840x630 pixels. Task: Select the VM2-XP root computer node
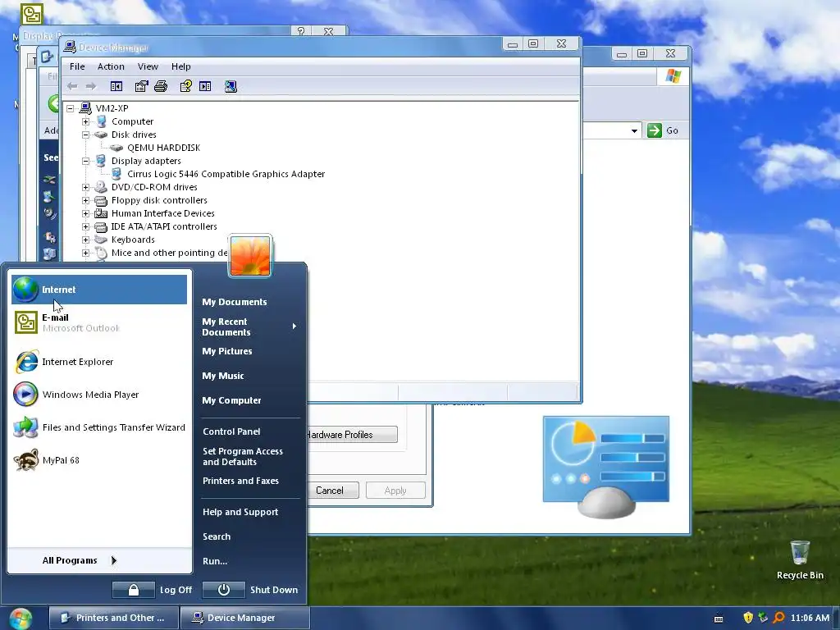(112, 108)
